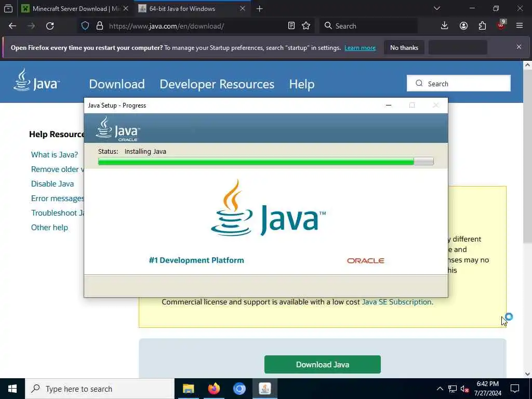
Task: Show hidden system tray icons
Action: [x=440, y=389]
